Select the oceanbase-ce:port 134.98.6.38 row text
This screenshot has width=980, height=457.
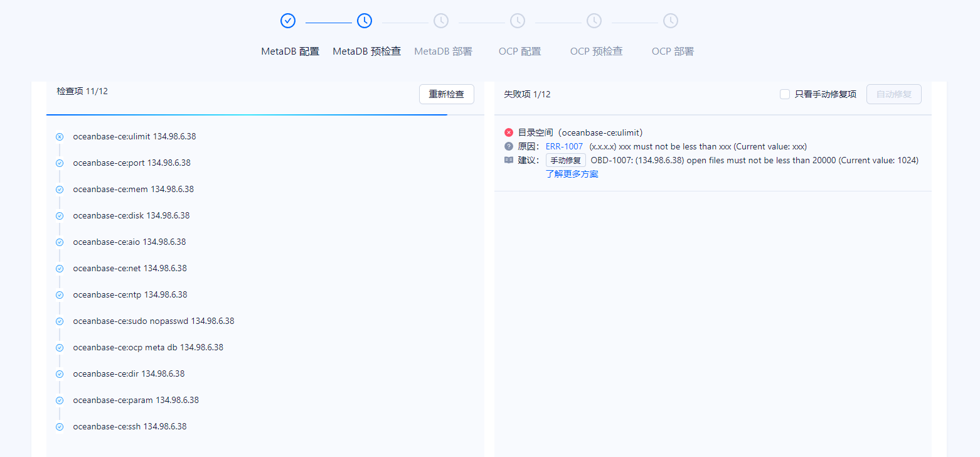(x=132, y=163)
